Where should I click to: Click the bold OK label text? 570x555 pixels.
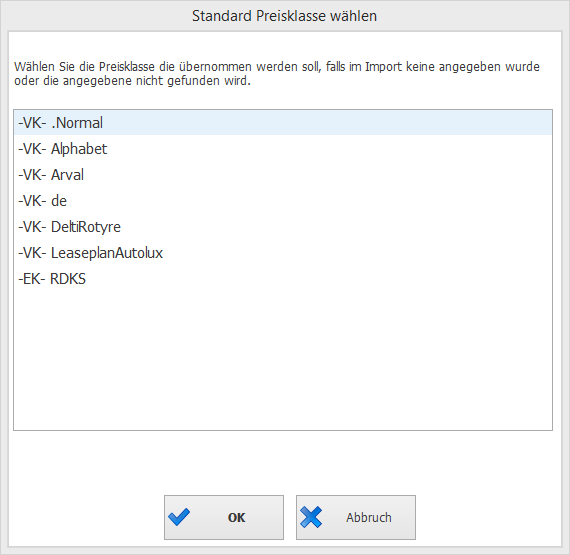pos(236,518)
